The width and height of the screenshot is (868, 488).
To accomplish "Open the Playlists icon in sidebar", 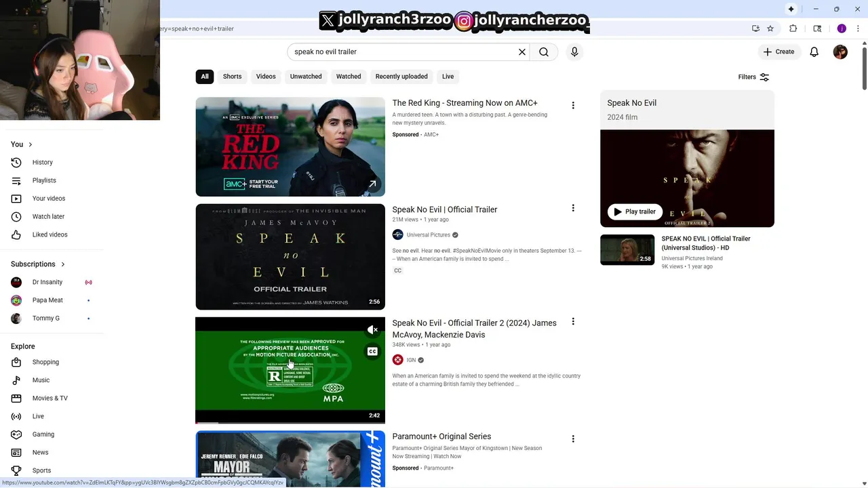I will (16, 180).
